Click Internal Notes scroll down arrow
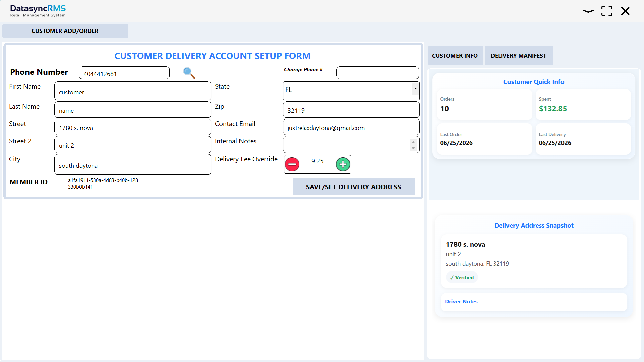644x362 pixels. point(413,148)
